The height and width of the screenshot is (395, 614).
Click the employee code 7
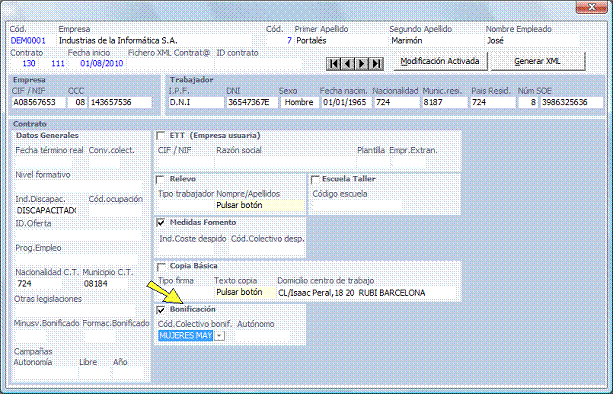tap(289, 41)
